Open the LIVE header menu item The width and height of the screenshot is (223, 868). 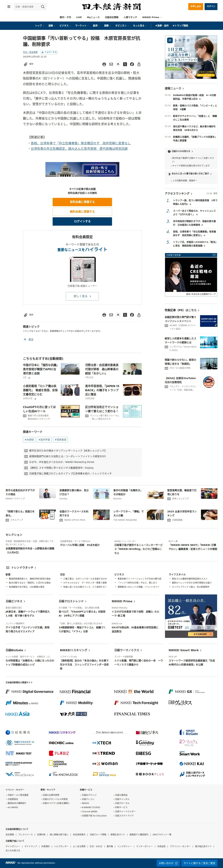pyautogui.click(x=79, y=17)
